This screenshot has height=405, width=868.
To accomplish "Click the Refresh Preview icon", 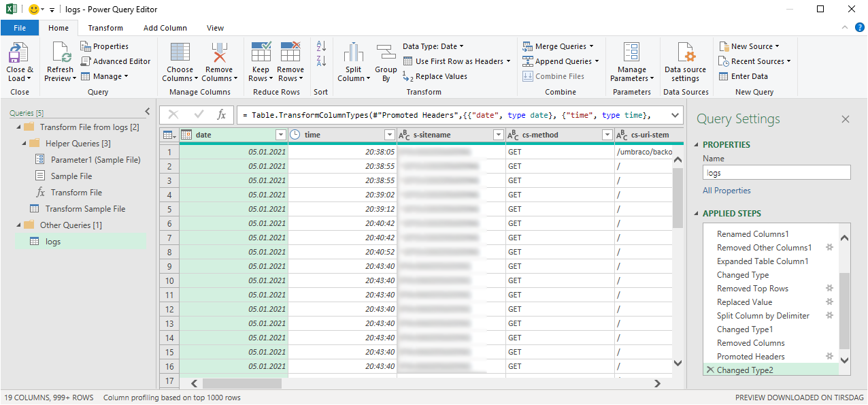I will (x=61, y=53).
